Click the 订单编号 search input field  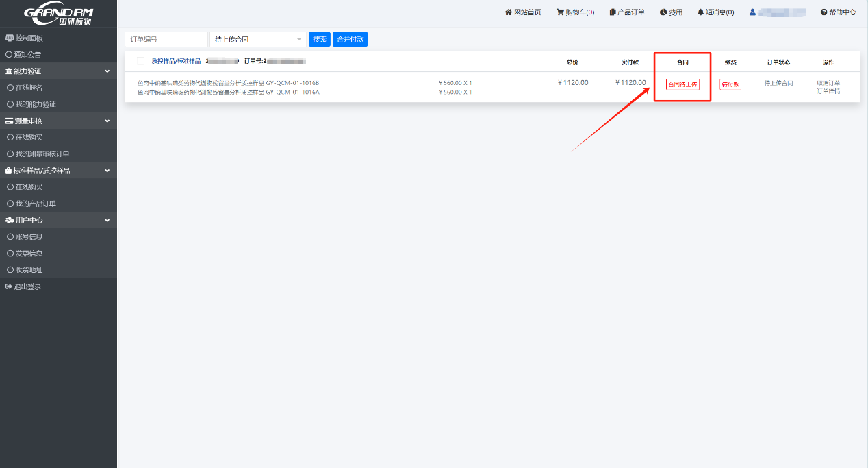click(x=166, y=39)
